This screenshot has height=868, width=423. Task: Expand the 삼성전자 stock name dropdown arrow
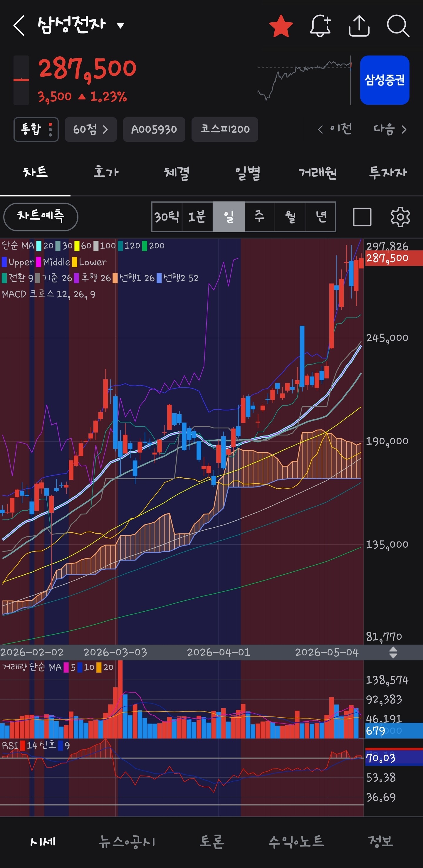[120, 25]
